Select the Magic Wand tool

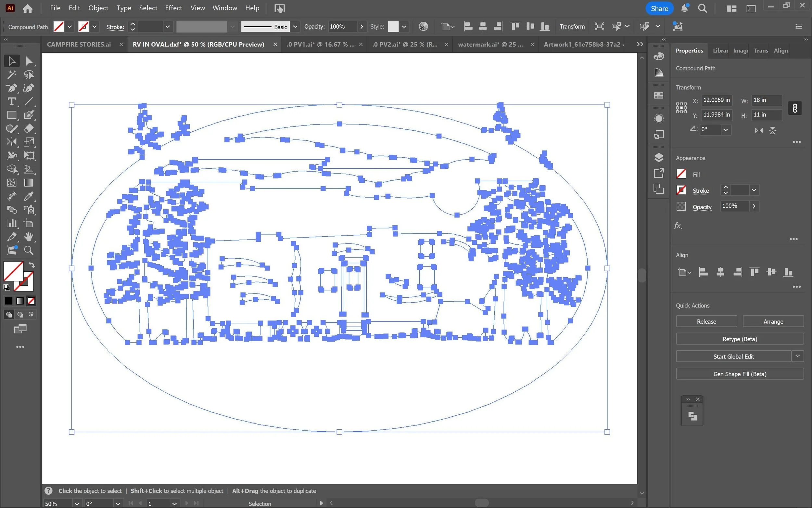(x=11, y=74)
